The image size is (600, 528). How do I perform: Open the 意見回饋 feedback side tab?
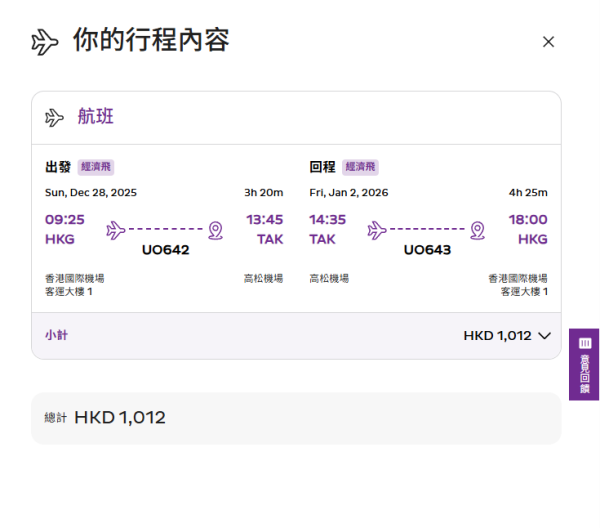pyautogui.click(x=584, y=364)
